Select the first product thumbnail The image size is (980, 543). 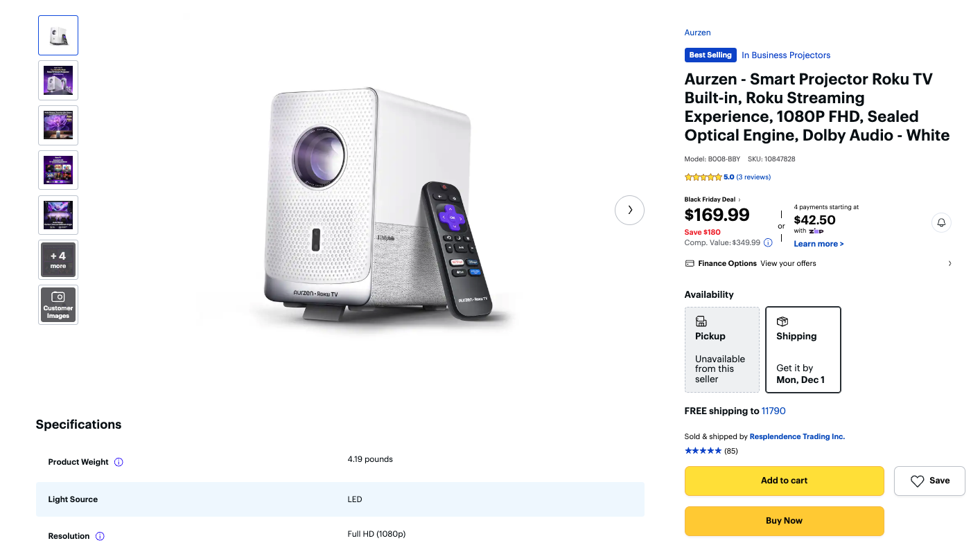58,35
